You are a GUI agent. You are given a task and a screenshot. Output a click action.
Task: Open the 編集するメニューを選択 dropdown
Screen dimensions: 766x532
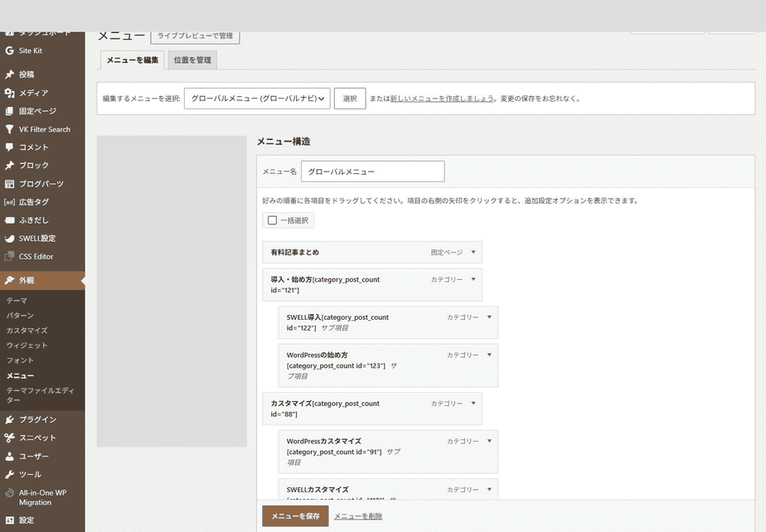click(257, 98)
